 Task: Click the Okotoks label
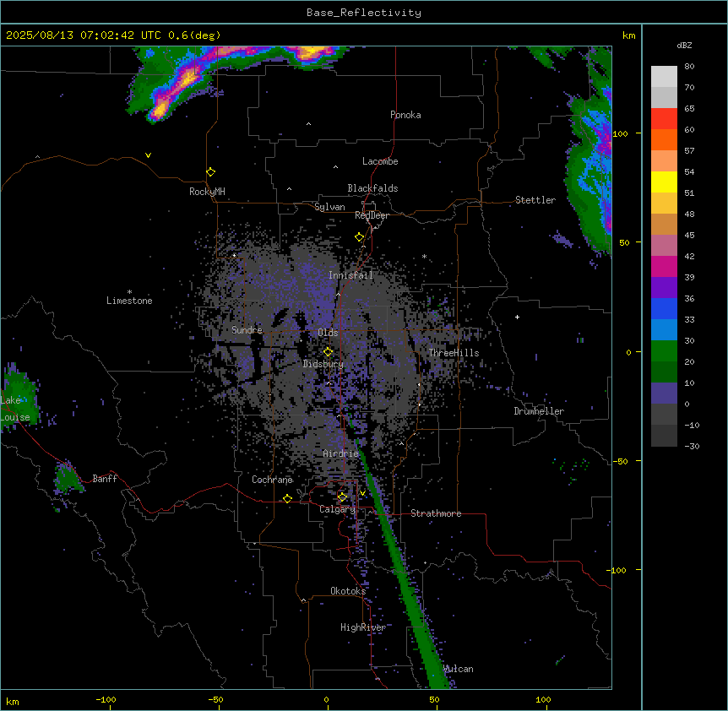[348, 591]
